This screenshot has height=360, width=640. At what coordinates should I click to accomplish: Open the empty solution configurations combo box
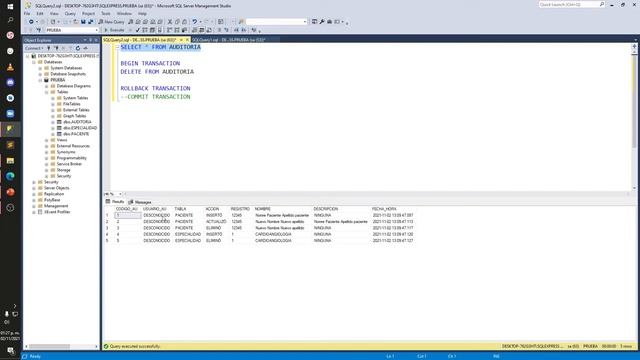pos(276,22)
